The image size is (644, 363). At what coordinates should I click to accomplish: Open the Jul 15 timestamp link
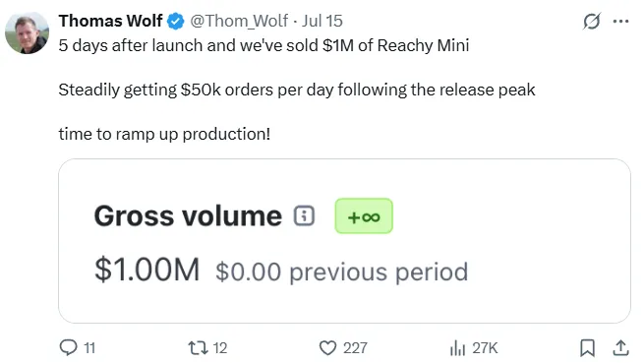coord(322,21)
